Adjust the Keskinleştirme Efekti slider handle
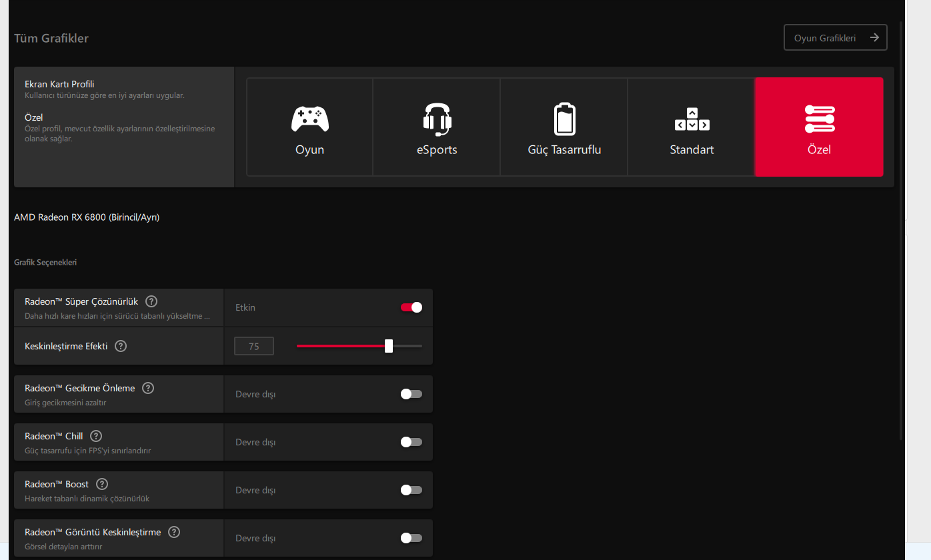Viewport: 931px width, 560px height. point(389,346)
